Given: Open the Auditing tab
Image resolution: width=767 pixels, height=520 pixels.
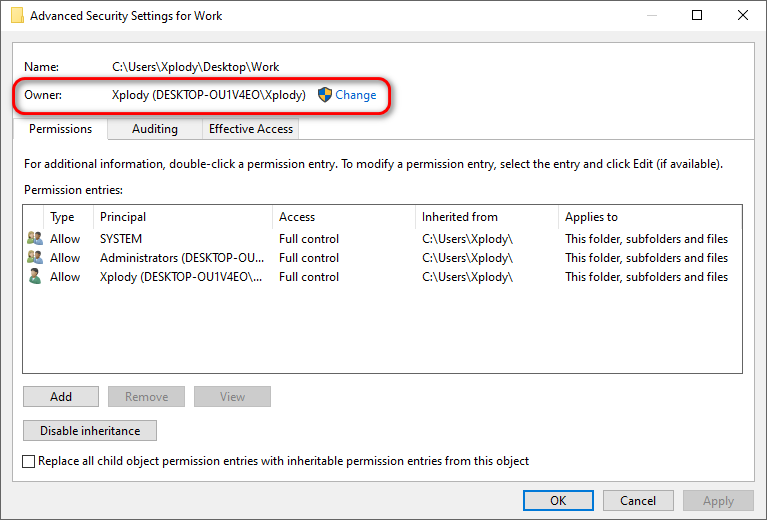Looking at the screenshot, I should pos(155,129).
